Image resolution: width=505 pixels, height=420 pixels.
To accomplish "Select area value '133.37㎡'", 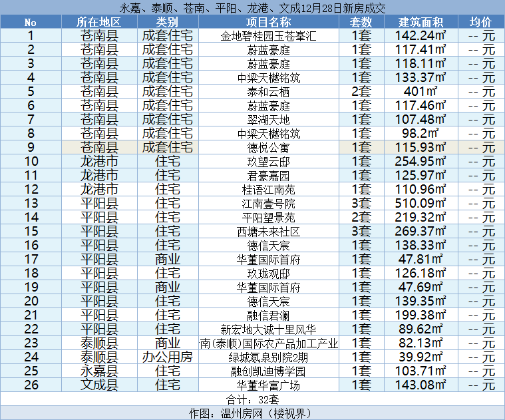I will [421, 77].
